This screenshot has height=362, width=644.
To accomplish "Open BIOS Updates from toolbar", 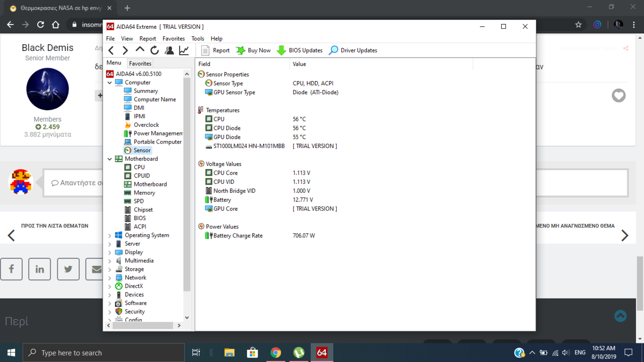I will click(x=300, y=50).
